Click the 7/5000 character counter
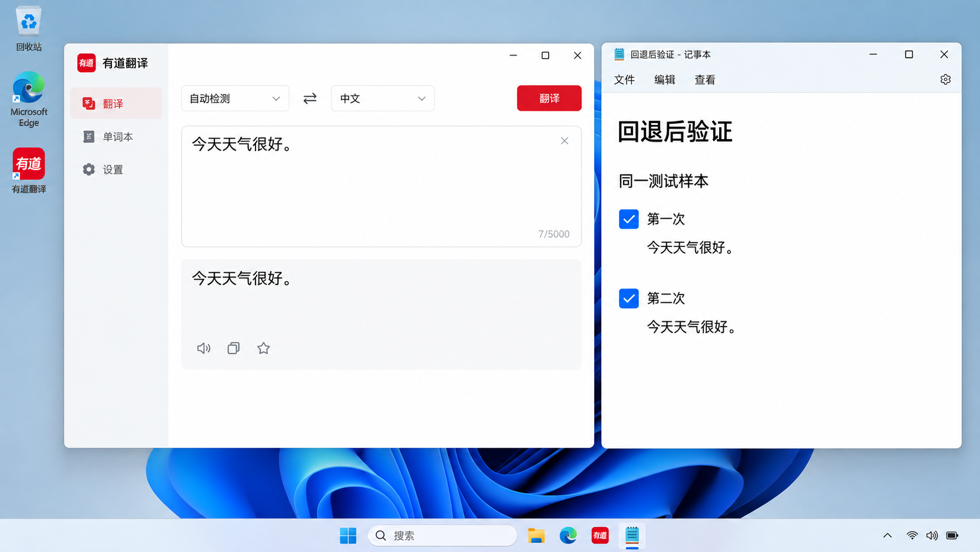The width and height of the screenshot is (980, 552). 554,234
